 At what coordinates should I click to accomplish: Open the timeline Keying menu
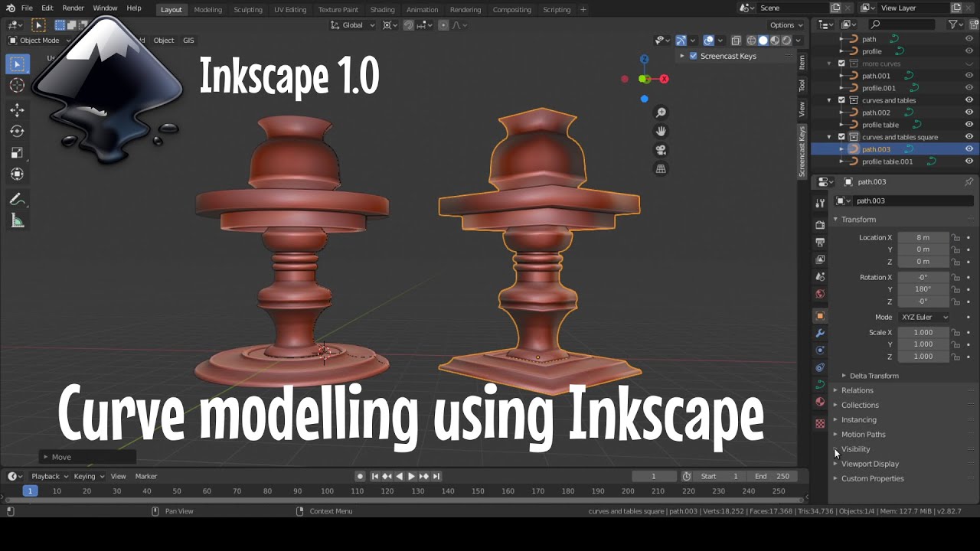[x=88, y=476]
